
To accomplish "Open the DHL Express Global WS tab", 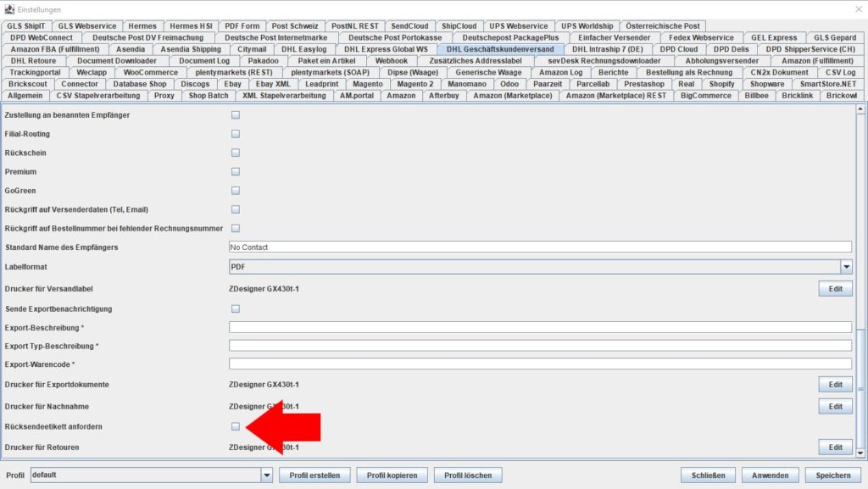I will point(386,49).
